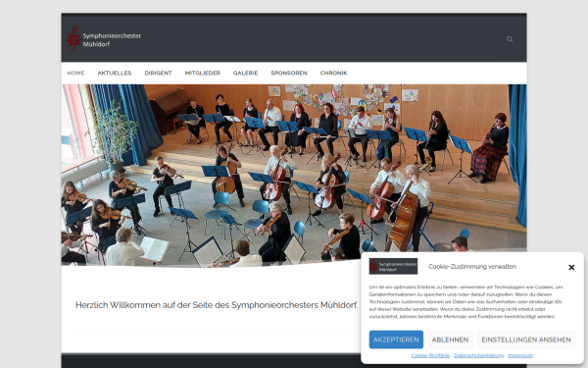Open the Chronik menu item
Screen dimensions: 588x368
click(x=334, y=73)
